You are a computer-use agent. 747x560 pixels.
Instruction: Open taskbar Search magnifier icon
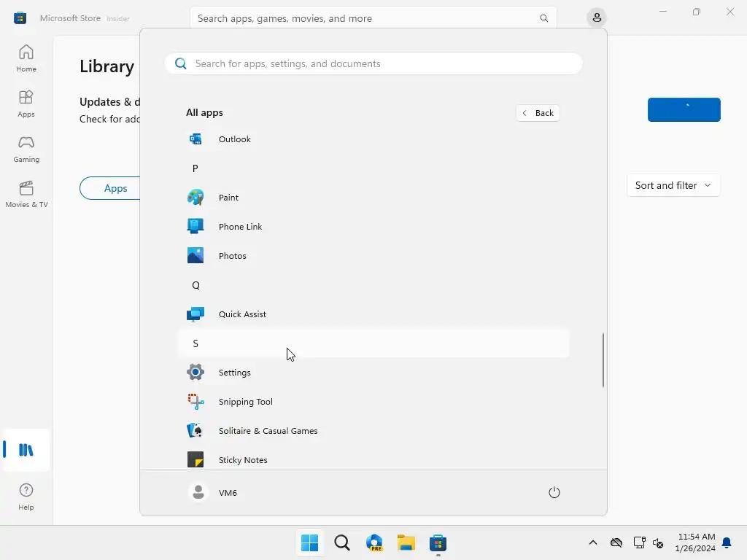tap(342, 542)
